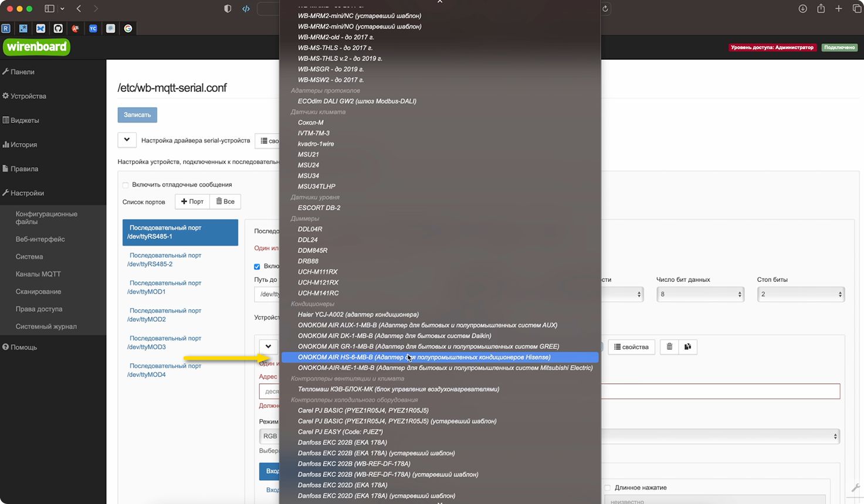Select the /dev/ttyMOD4 port tab
This screenshot has height=504, width=864.
coord(180,370)
